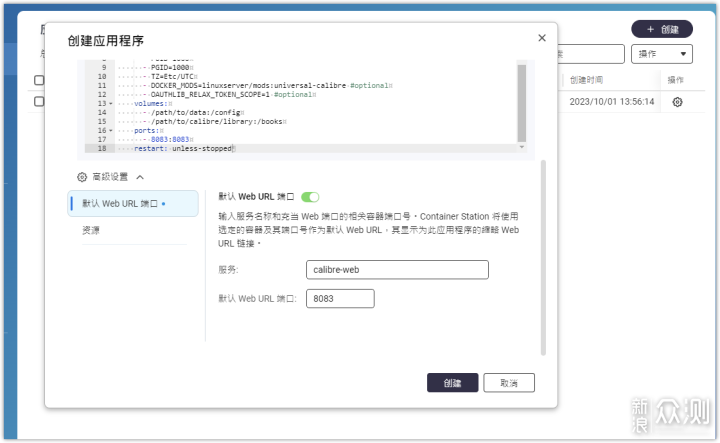This screenshot has width=720, height=443.
Task: Tick the select-all checkbox in table header
Action: point(39,80)
